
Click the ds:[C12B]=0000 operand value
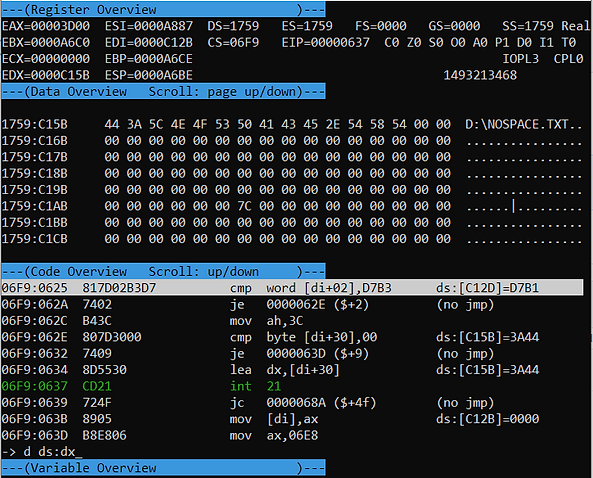pyautogui.click(x=487, y=419)
